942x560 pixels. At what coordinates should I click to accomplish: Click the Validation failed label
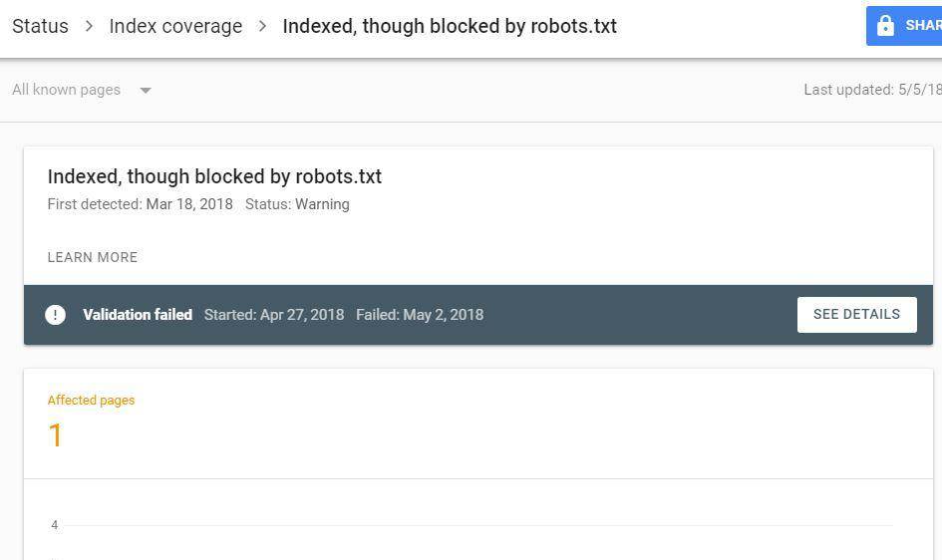[138, 315]
